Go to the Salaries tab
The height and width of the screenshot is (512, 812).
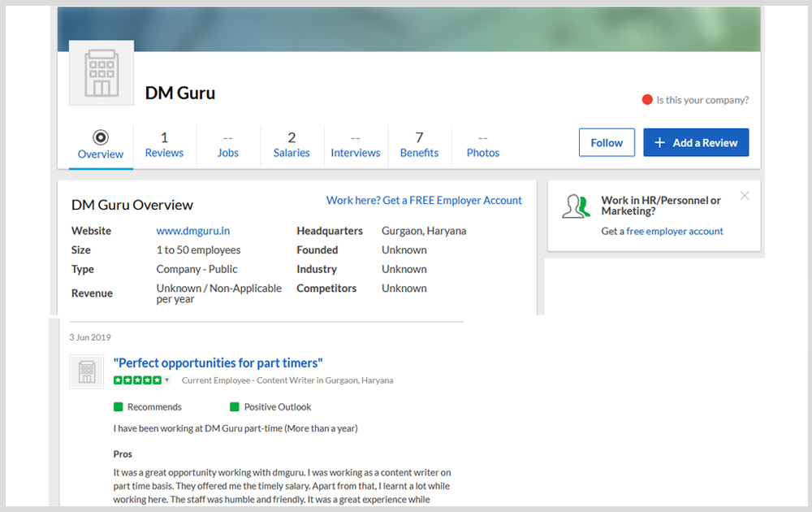coord(292,146)
